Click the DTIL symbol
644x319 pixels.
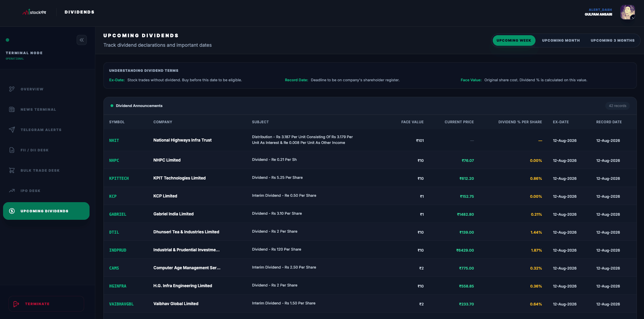pos(114,232)
